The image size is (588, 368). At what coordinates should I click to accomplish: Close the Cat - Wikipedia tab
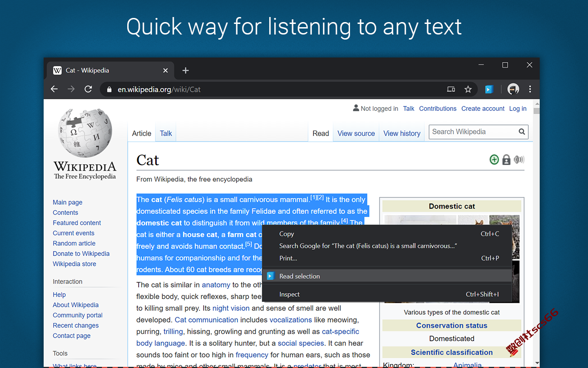click(x=165, y=70)
